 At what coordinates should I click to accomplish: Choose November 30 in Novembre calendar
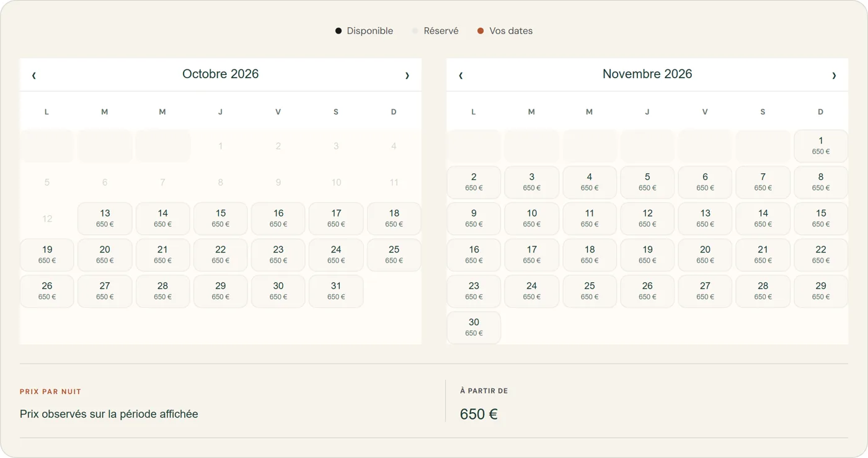474,328
